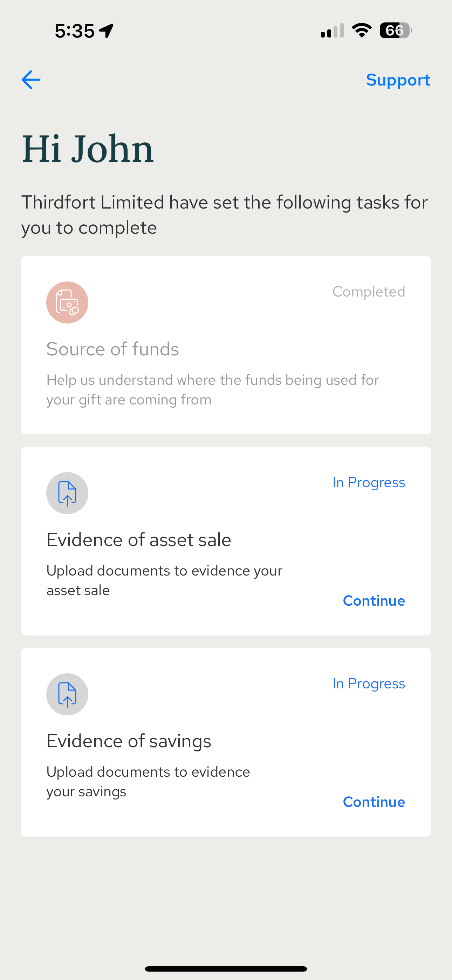Tap the Wi-Fi status icon
Image resolution: width=452 pixels, height=980 pixels.
click(x=362, y=30)
